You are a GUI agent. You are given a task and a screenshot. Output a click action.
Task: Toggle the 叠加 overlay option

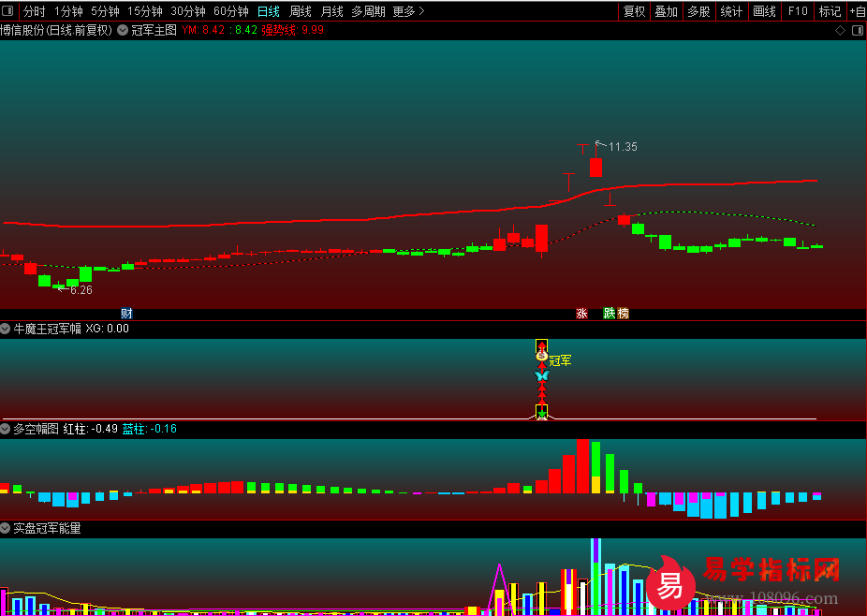[x=667, y=11]
